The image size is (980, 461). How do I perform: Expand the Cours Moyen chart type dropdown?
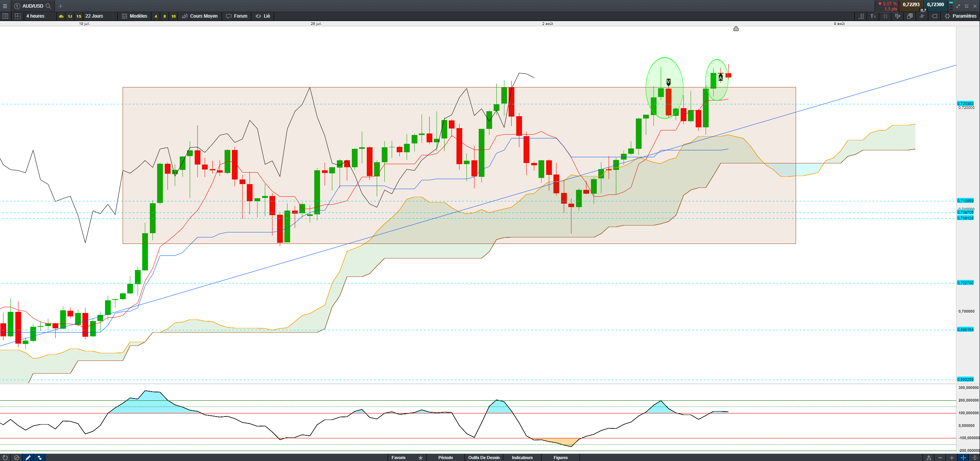200,16
